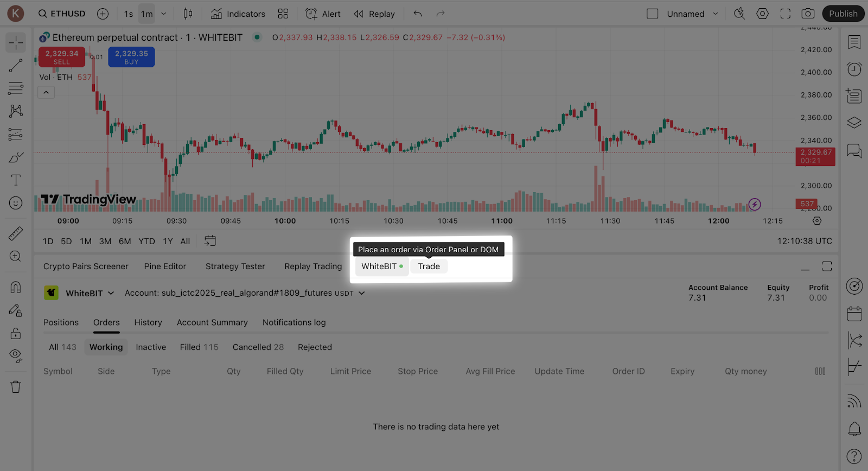
Task: Toggle stay in drawing mode
Action: (x=16, y=310)
